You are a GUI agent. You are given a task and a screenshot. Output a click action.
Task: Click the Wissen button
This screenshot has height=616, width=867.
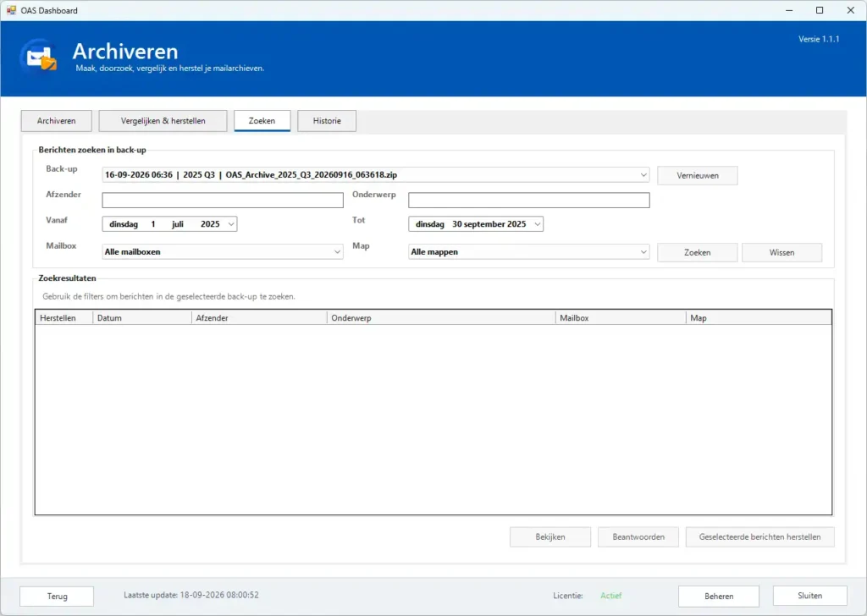(x=781, y=252)
